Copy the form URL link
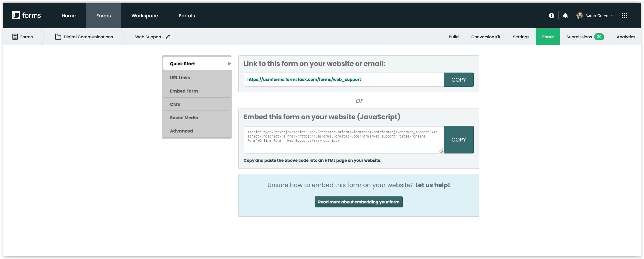644x259 pixels. pos(459,80)
